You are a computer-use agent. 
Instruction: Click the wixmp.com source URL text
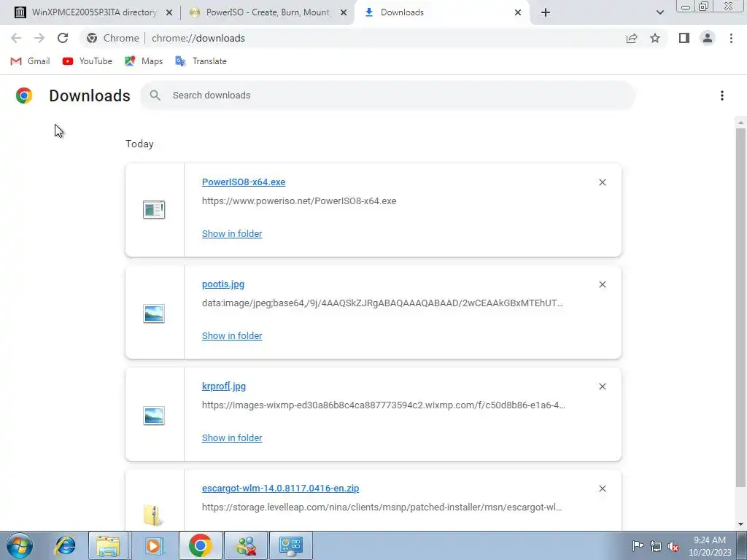click(x=384, y=405)
